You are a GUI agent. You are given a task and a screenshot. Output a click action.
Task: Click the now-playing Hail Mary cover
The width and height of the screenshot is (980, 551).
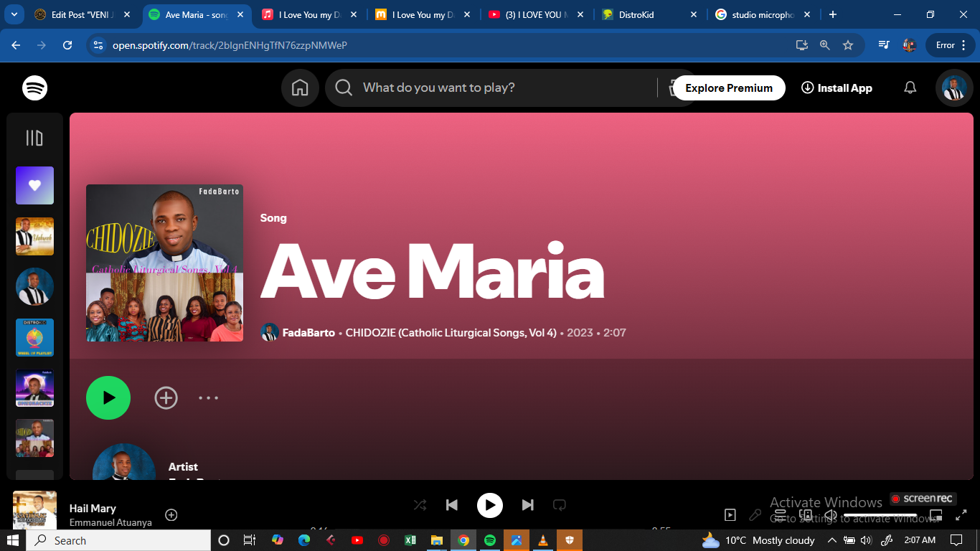[34, 510]
